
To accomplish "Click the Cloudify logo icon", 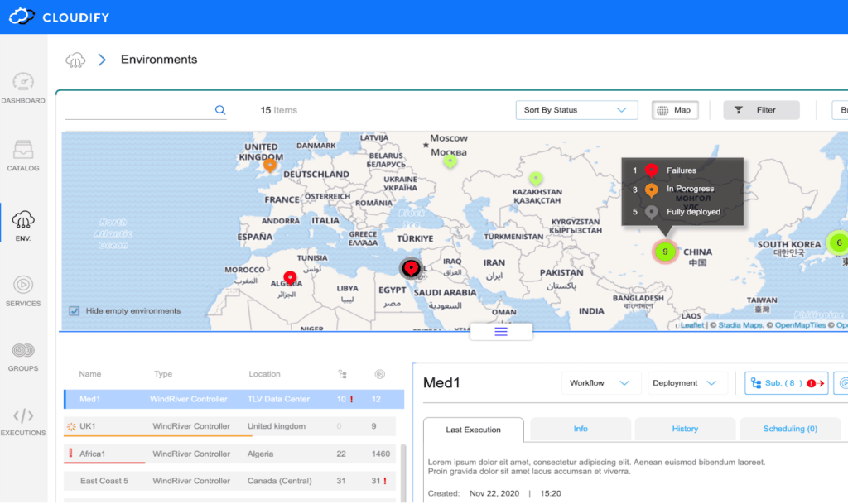I will click(22, 17).
